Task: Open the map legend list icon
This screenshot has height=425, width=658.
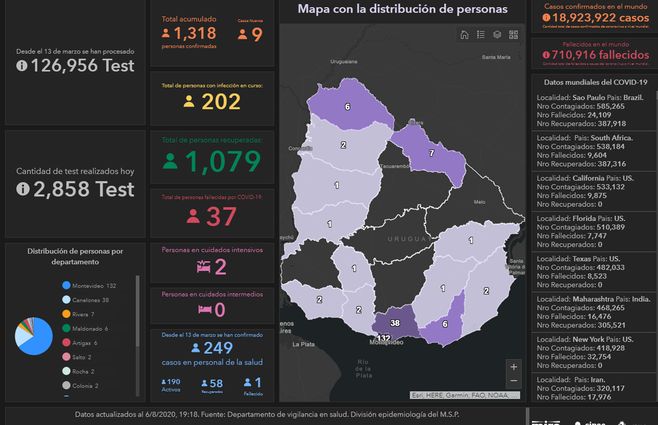Action: point(481,34)
